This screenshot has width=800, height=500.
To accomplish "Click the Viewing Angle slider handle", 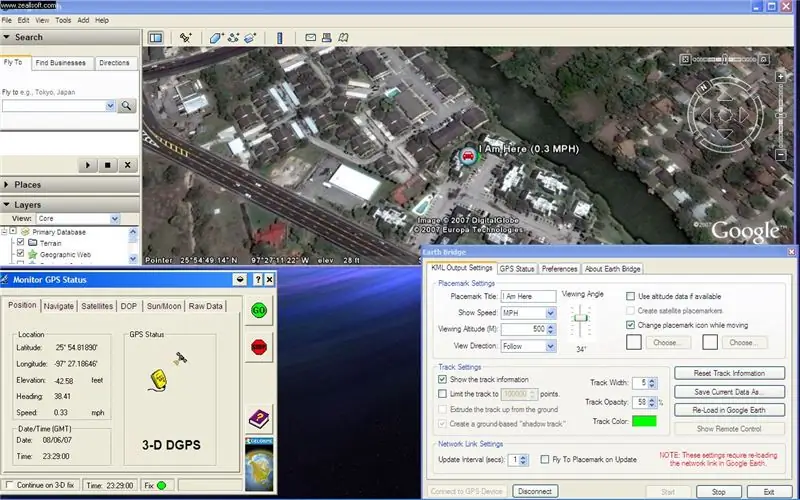I will (x=580, y=317).
